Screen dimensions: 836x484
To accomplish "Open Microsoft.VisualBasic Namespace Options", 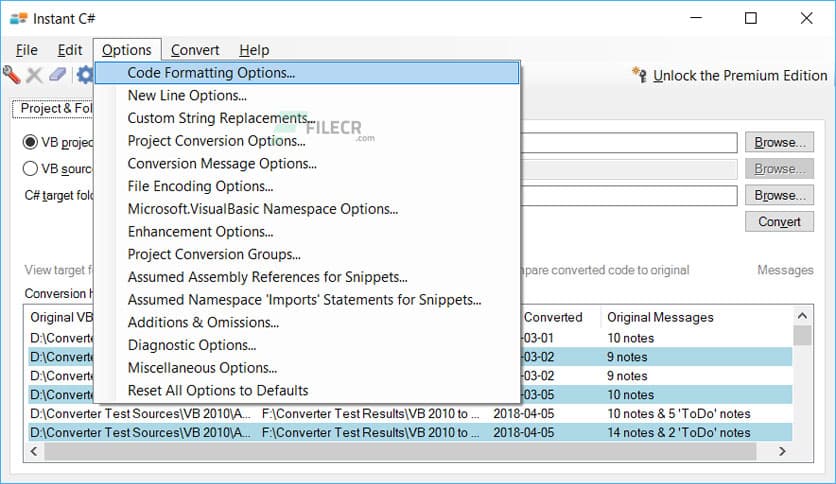I will pos(307,209).
